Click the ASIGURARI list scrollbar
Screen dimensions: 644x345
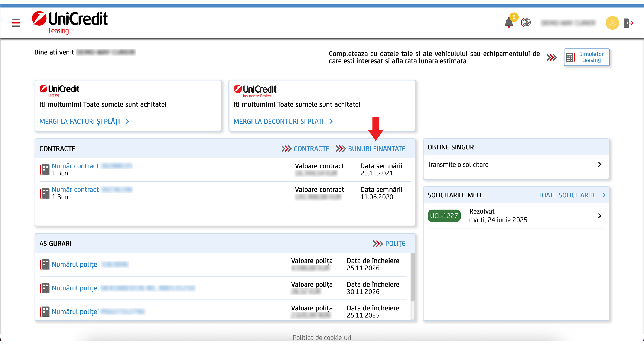click(x=413, y=277)
